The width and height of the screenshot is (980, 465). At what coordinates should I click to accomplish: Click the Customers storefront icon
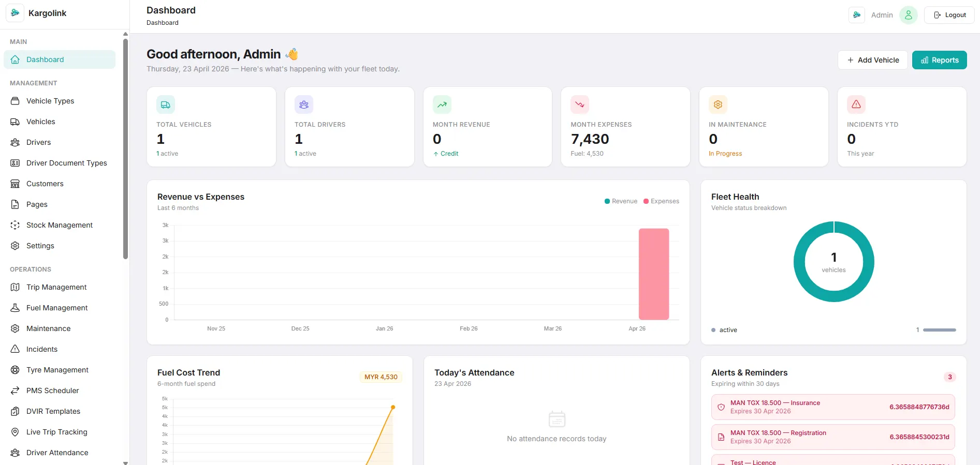point(15,184)
